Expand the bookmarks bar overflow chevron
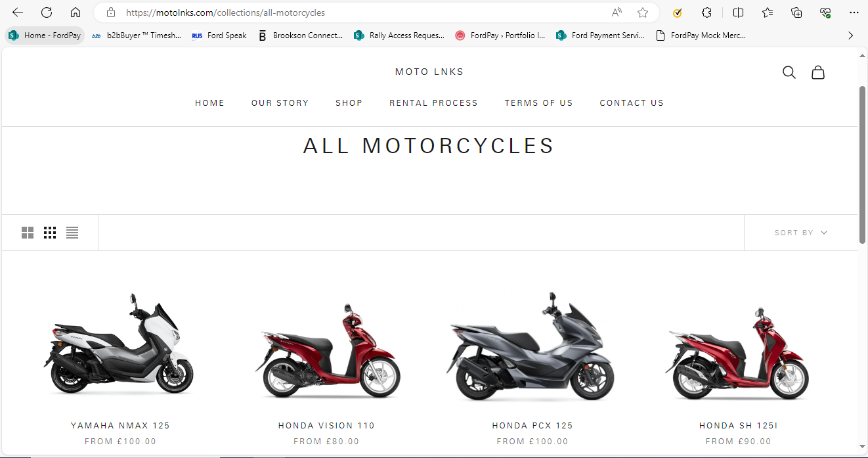Viewport: 868px width, 458px height. click(850, 35)
